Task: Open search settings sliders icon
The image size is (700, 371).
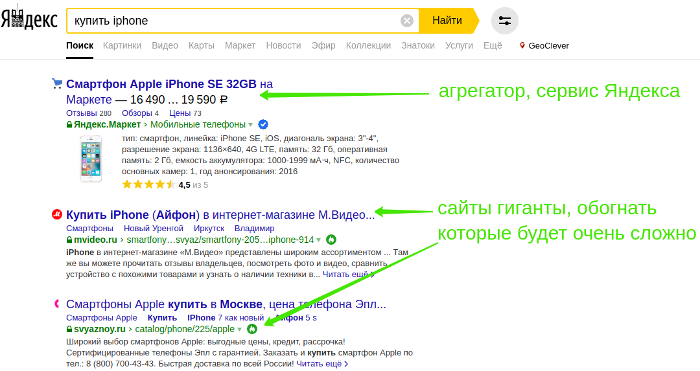Action: pos(504,21)
